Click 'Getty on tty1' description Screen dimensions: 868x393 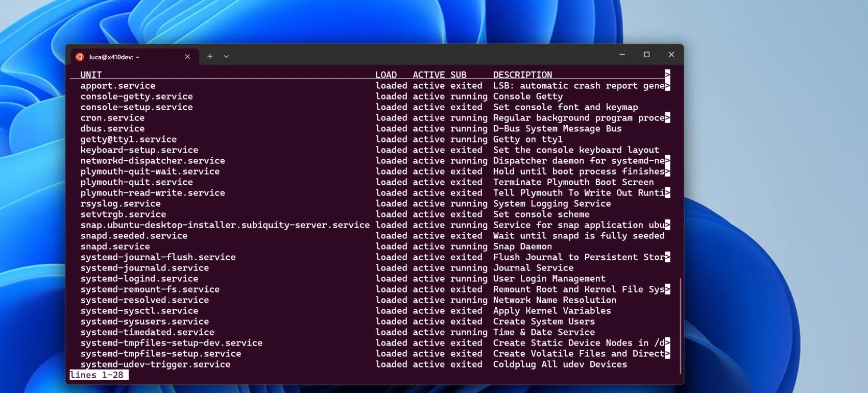tap(528, 139)
